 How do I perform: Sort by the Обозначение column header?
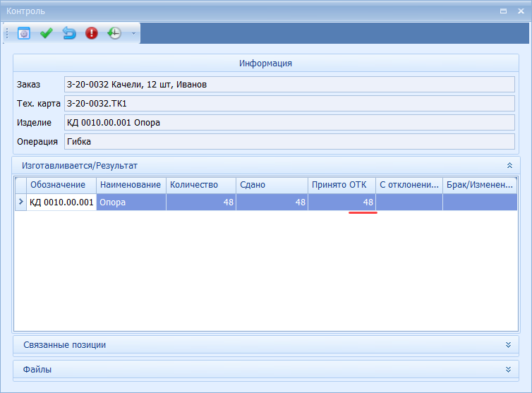(61, 185)
